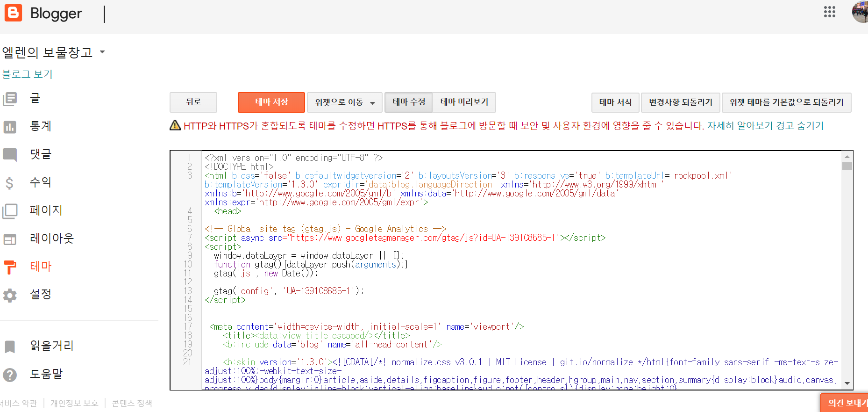
Task: Expand the blog selector dropdown arrow
Action: 102,52
